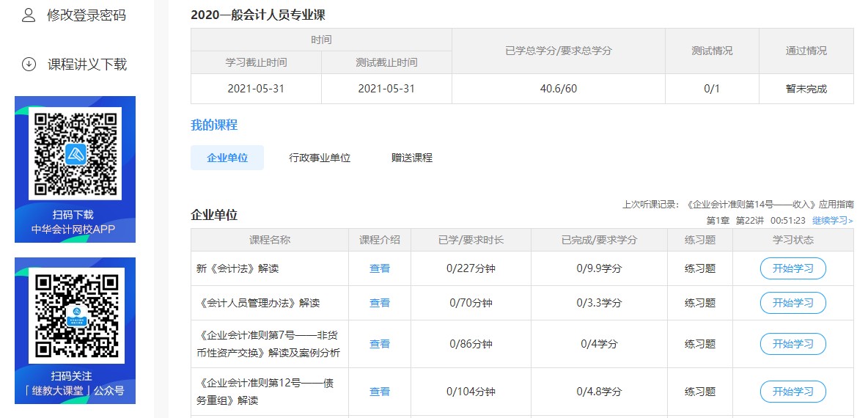Start learning 准则第12号 债务重组
The image size is (868, 418).
pyautogui.click(x=792, y=392)
